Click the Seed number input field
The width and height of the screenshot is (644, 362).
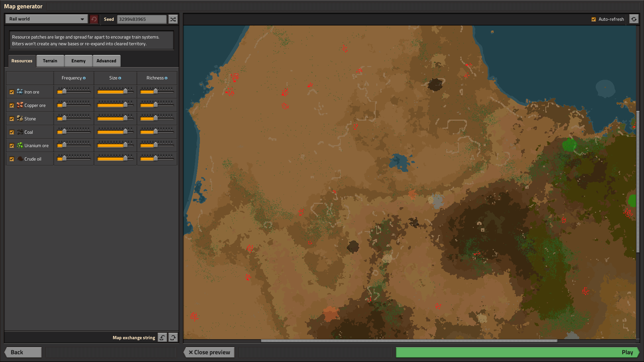pos(142,19)
